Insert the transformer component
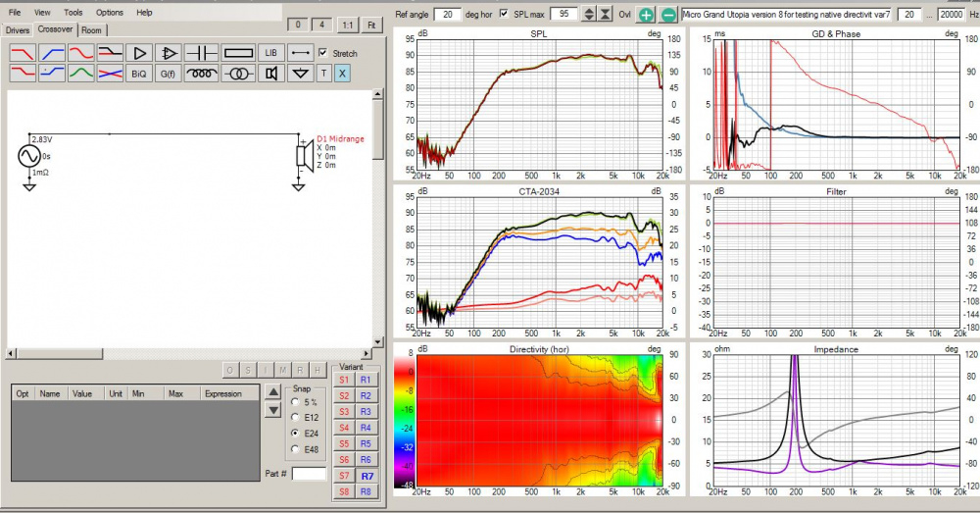The width and height of the screenshot is (980, 513). tap(236, 74)
